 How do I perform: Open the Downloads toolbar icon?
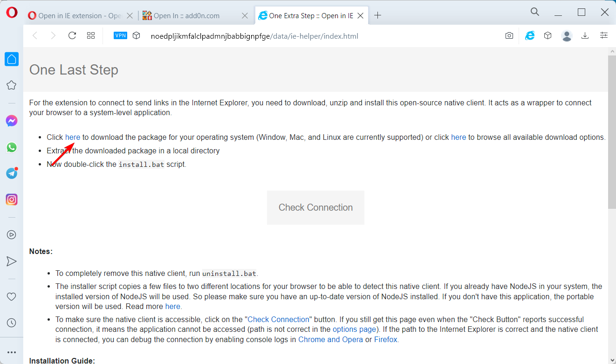585,35
